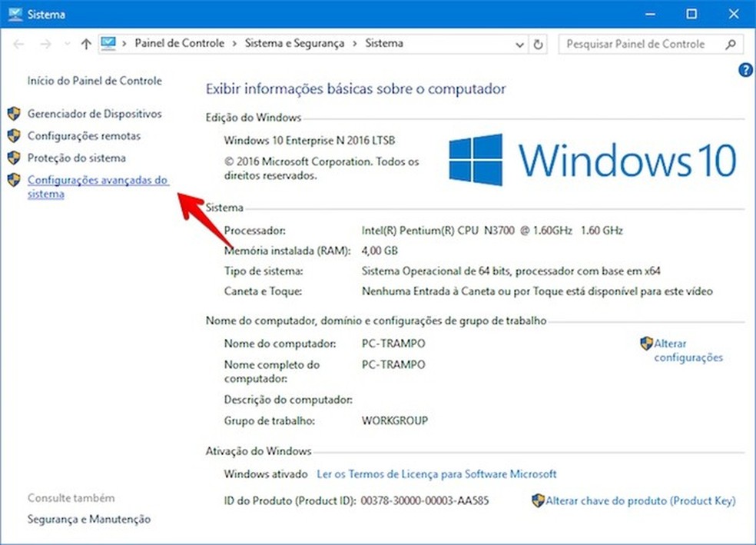
Task: Click the Windows 10 logo
Action: [592, 160]
